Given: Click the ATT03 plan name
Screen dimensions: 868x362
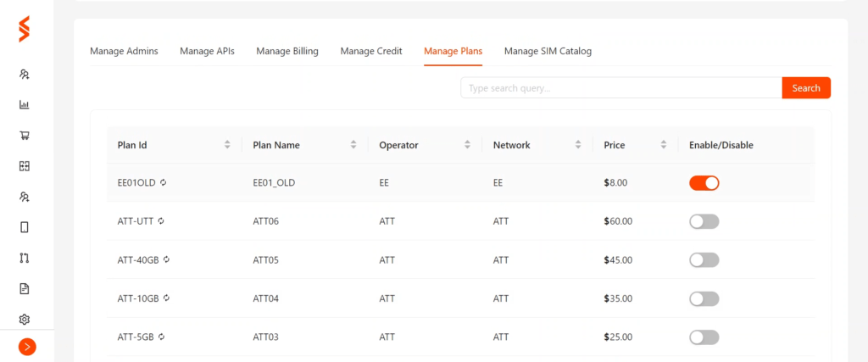Looking at the screenshot, I should (265, 337).
